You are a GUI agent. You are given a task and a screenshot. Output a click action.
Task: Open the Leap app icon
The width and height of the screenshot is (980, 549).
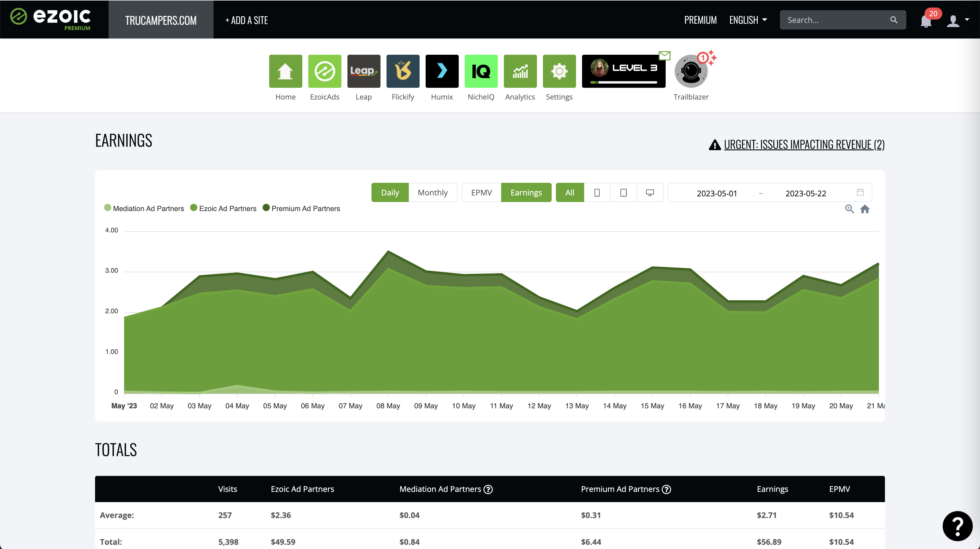coord(364,71)
